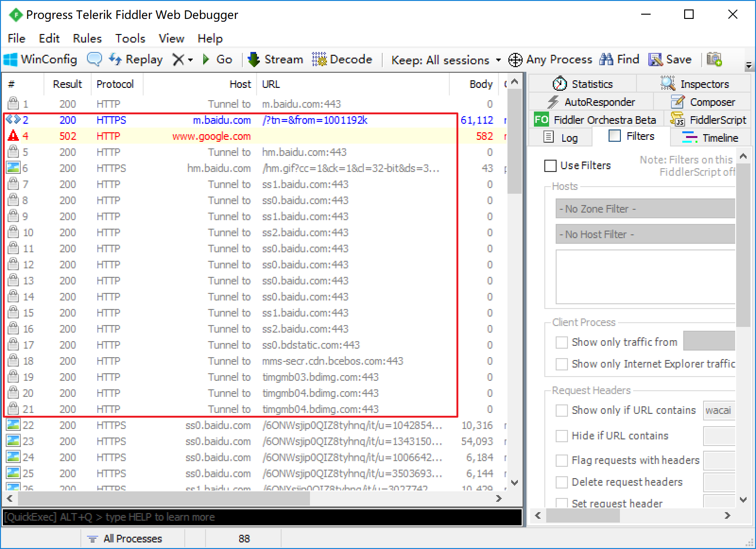This screenshot has width=756, height=549.
Task: Check Show only traffic from
Action: point(562,342)
